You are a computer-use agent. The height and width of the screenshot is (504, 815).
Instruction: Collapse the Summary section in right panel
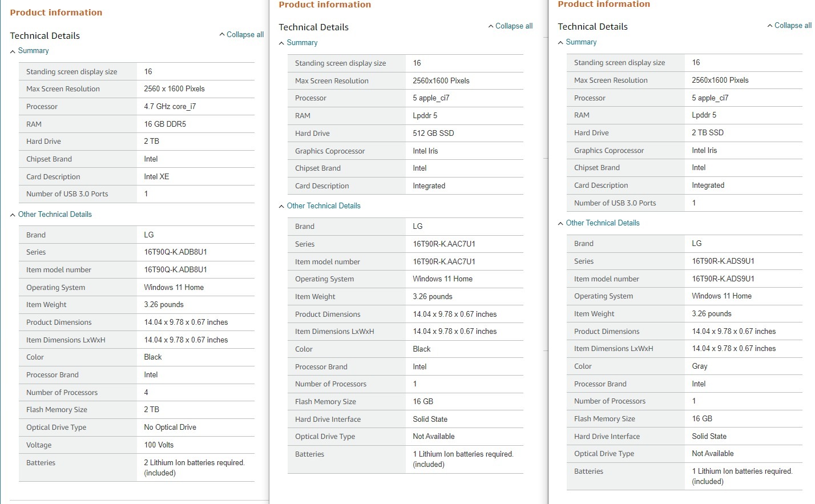pyautogui.click(x=577, y=42)
